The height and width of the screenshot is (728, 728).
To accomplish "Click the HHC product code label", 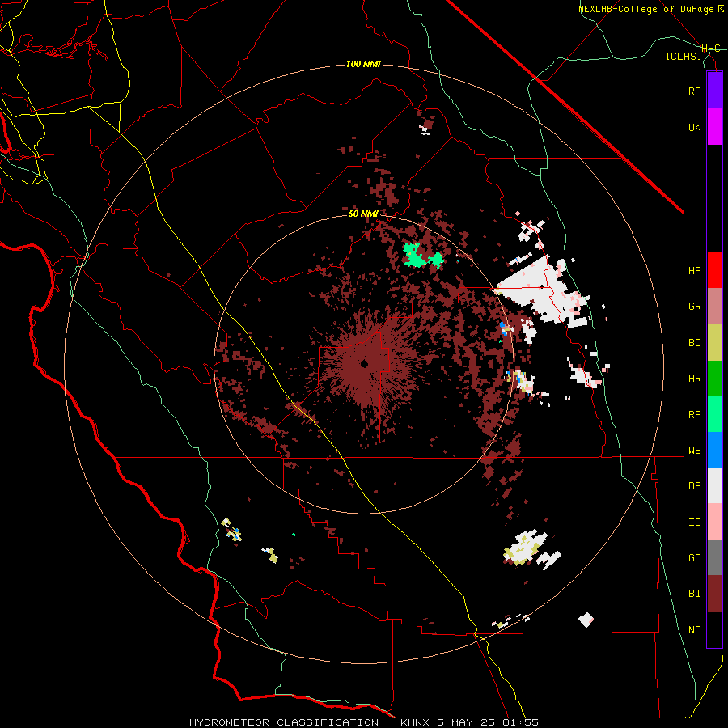I will coord(710,49).
